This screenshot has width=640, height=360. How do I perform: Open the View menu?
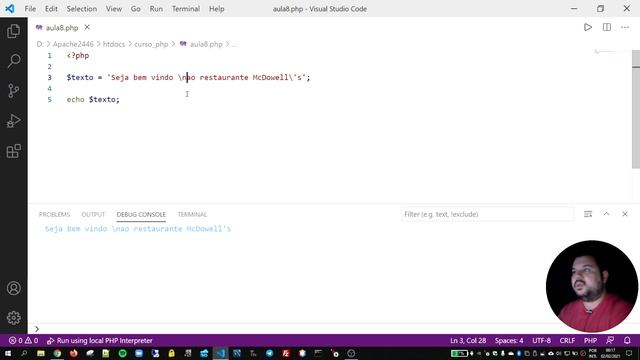pyautogui.click(x=113, y=9)
